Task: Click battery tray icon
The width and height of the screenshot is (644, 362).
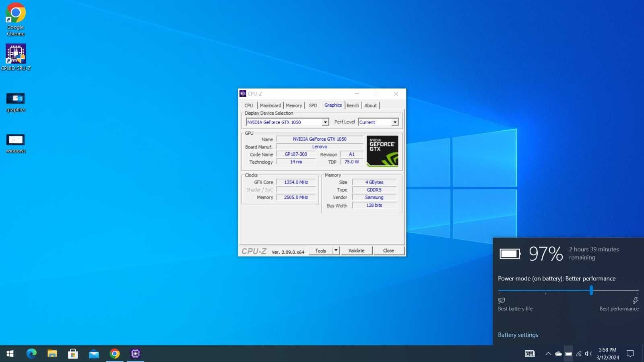Action: click(x=568, y=354)
